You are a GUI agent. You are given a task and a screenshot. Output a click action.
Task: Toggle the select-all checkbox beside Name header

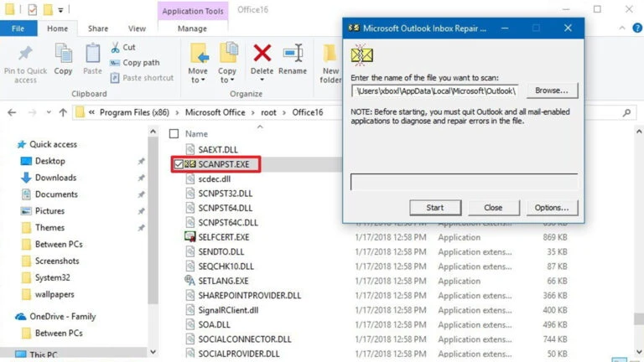[x=174, y=133]
